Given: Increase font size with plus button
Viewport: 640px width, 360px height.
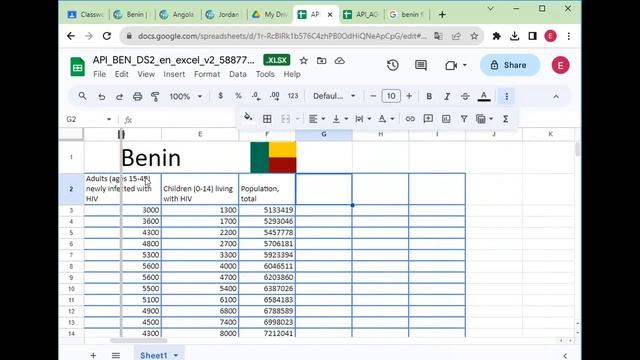Looking at the screenshot, I should pyautogui.click(x=409, y=96).
